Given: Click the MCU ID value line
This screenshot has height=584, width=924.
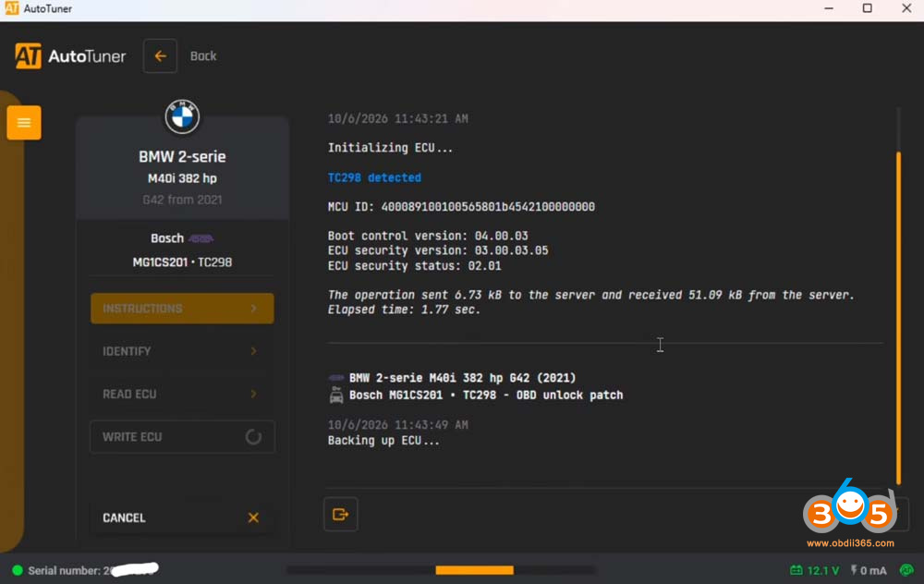Looking at the screenshot, I should tap(461, 207).
